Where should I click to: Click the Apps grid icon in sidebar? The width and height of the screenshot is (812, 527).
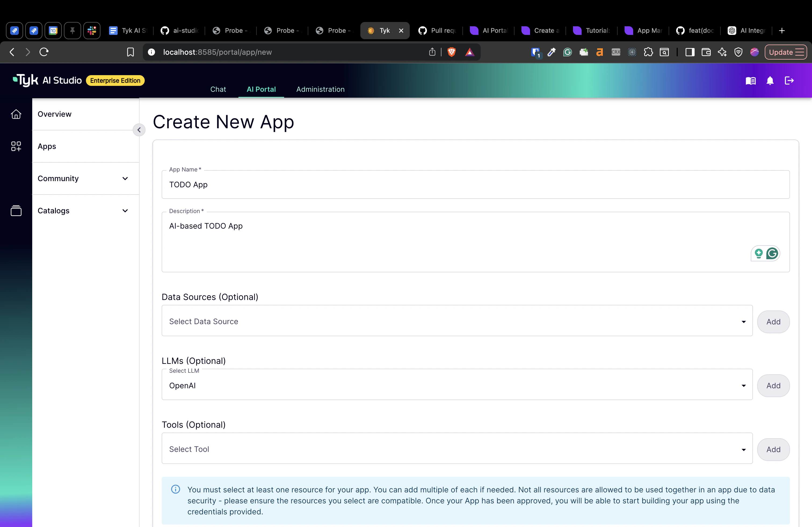pyautogui.click(x=16, y=146)
